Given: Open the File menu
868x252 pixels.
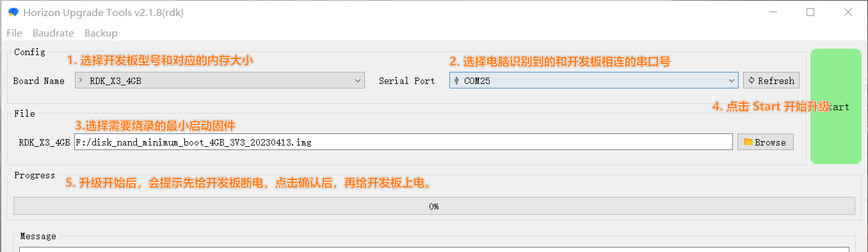Looking at the screenshot, I should click(14, 33).
